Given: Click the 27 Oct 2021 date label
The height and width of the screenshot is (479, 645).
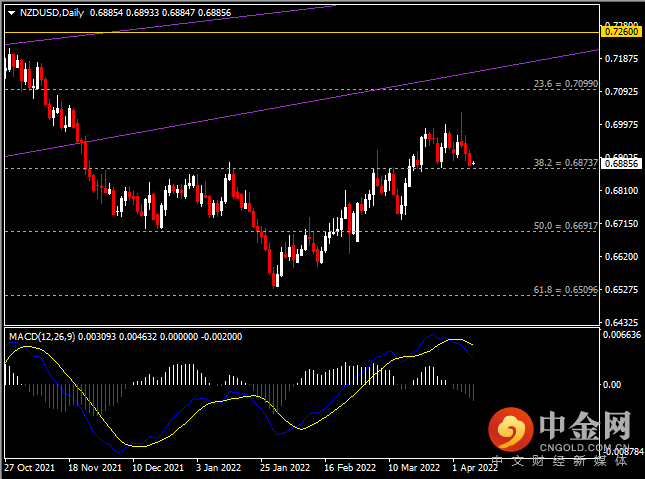Looking at the screenshot, I should click(x=28, y=467).
